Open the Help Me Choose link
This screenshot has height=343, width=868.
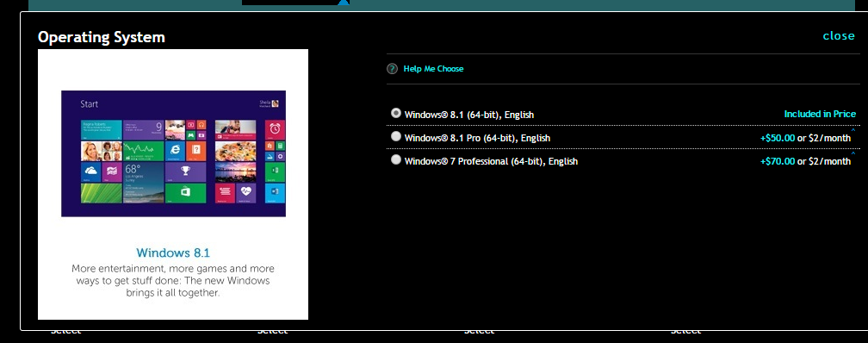click(x=433, y=69)
